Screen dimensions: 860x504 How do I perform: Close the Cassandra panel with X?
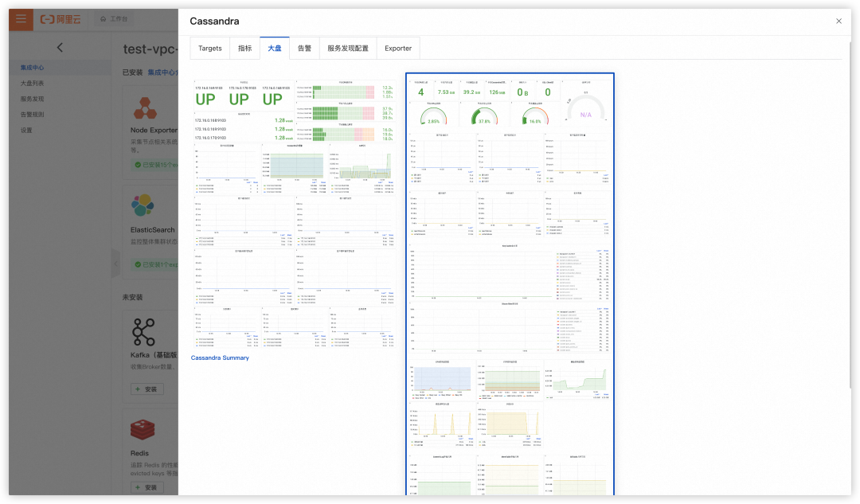(838, 21)
